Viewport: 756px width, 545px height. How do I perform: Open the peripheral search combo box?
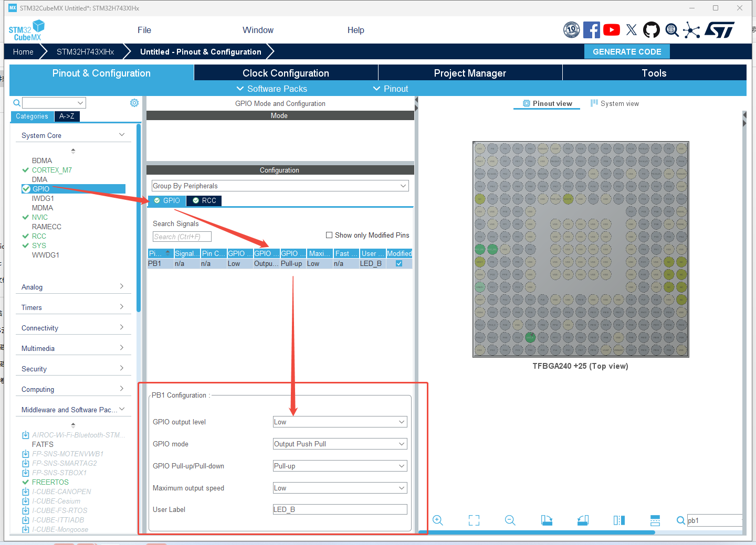[54, 103]
